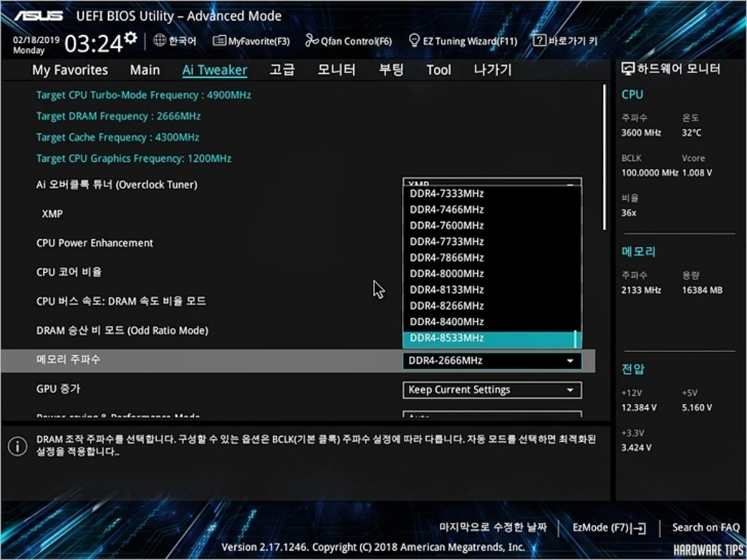Click the +3.3V 3.424 V reading
The width and height of the screenshot is (747, 560).
point(636,448)
